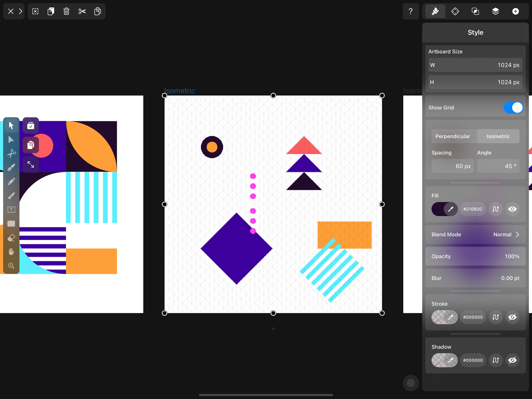Image resolution: width=532 pixels, height=399 pixels.
Task: Paste using the clipboard pages icon in top bar
Action: point(98,11)
